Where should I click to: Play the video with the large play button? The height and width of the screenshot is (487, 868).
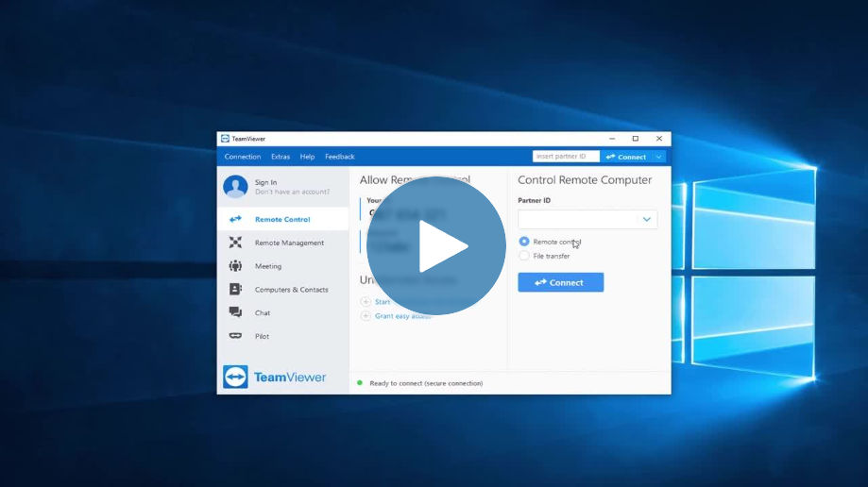pyautogui.click(x=436, y=245)
